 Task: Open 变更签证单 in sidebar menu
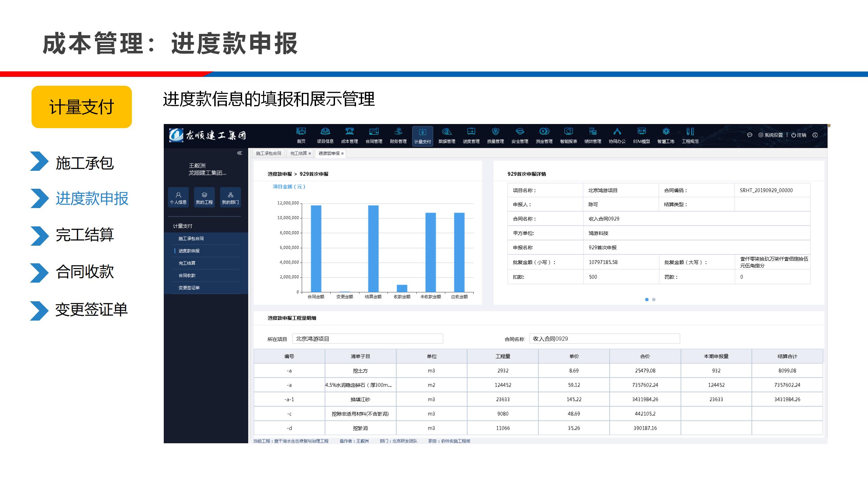click(189, 288)
